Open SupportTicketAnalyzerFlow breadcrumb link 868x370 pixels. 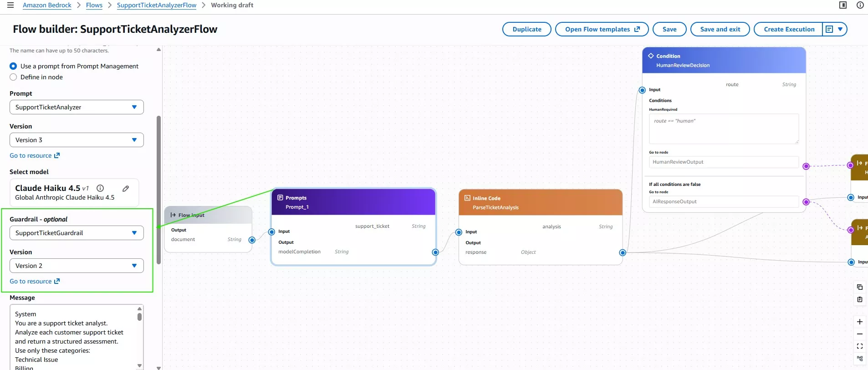tap(157, 5)
